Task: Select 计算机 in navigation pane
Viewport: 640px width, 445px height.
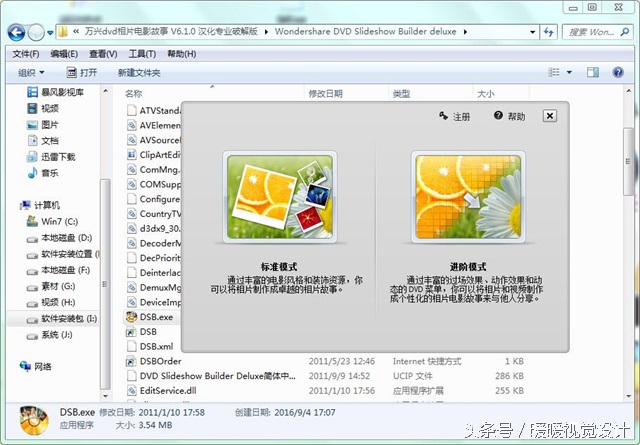Action: 40,205
